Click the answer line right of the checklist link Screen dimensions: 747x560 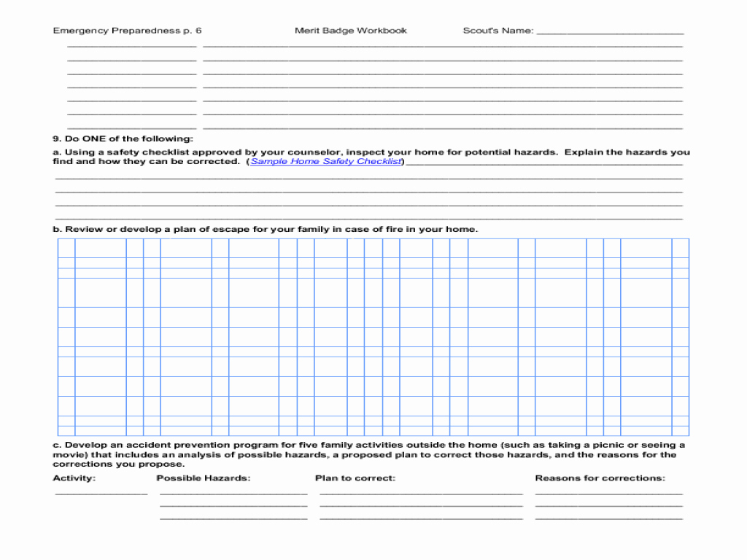point(543,164)
